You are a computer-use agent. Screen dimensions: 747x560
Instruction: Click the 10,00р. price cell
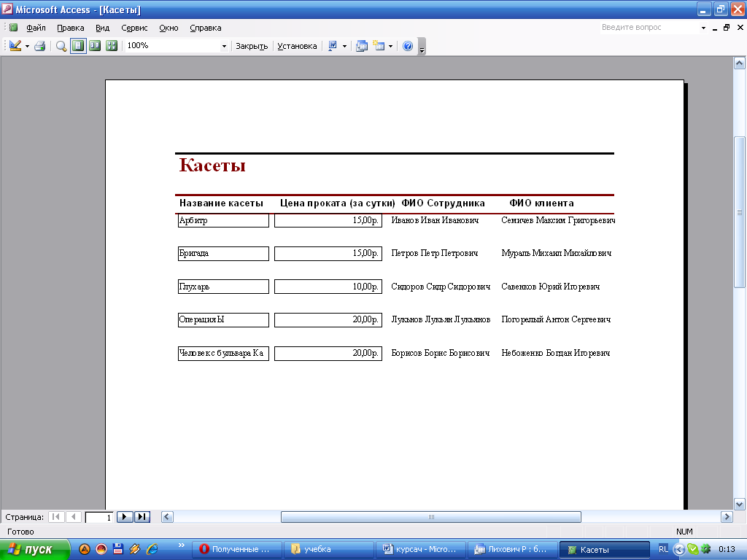[328, 287]
